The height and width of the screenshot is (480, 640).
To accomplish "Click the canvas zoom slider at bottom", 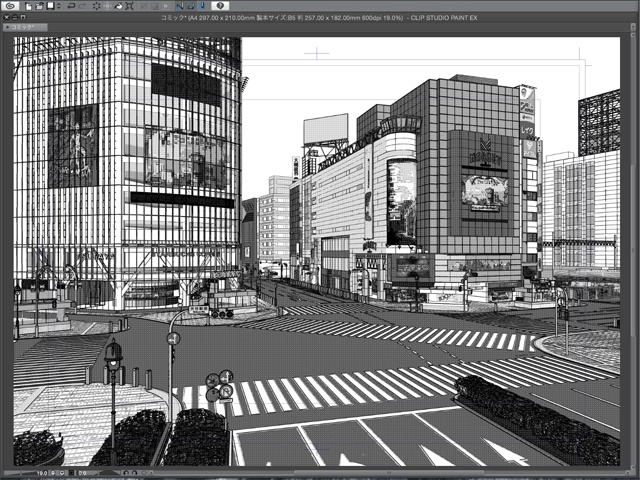I will click(20, 473).
